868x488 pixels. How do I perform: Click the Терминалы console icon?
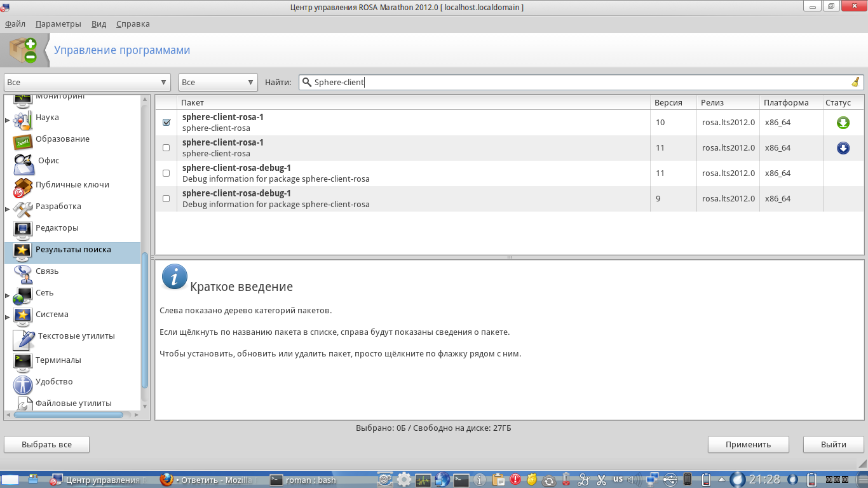tap(23, 362)
